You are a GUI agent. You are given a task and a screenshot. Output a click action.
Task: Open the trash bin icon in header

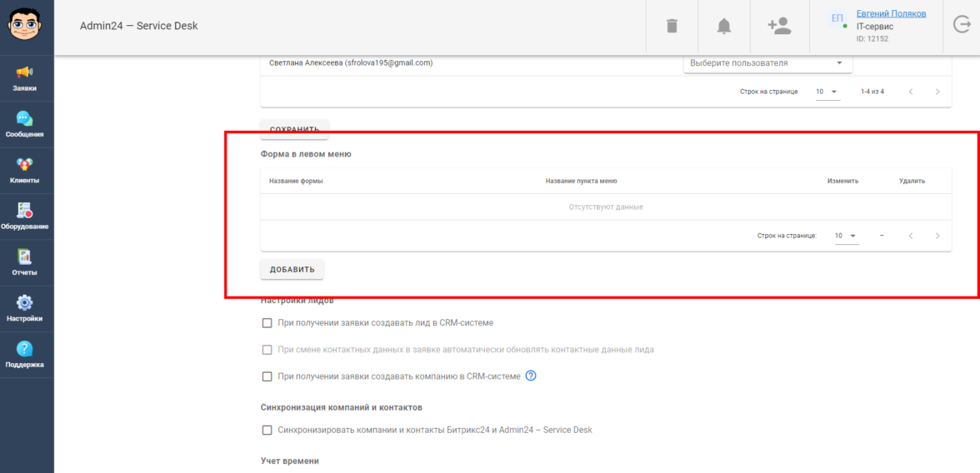pos(672,27)
